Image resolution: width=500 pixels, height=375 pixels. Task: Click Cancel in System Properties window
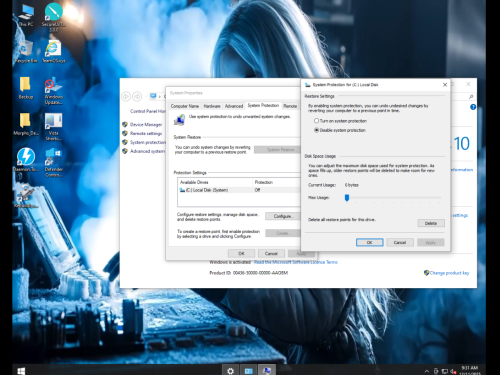tap(271, 253)
